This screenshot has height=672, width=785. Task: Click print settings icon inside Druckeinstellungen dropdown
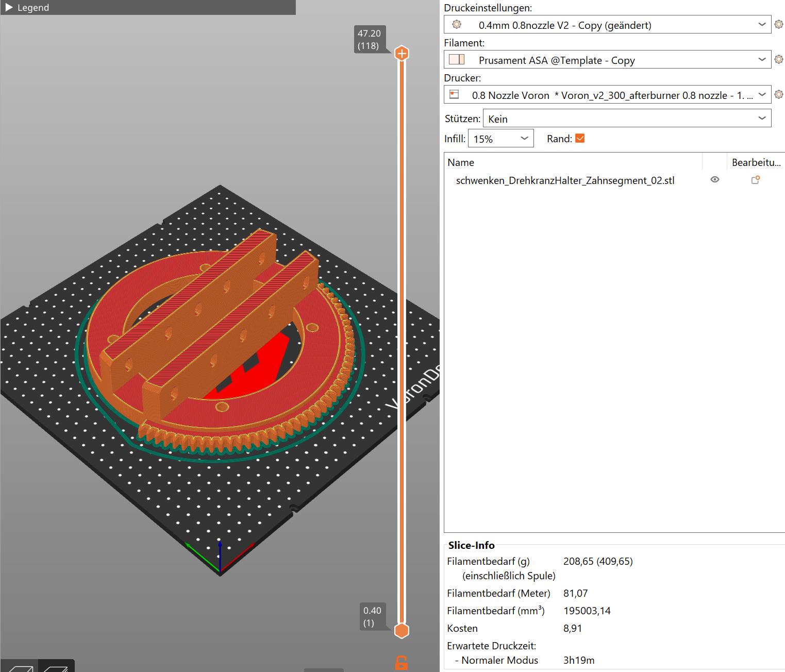click(x=457, y=24)
